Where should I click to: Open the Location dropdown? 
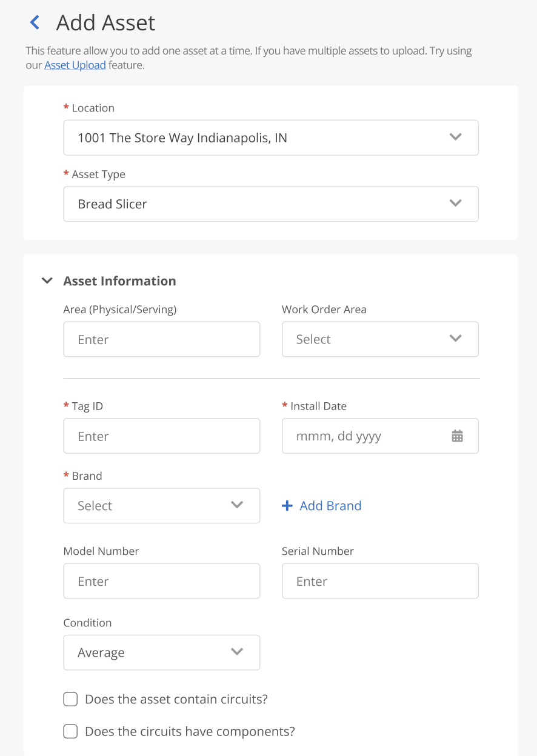tap(271, 138)
